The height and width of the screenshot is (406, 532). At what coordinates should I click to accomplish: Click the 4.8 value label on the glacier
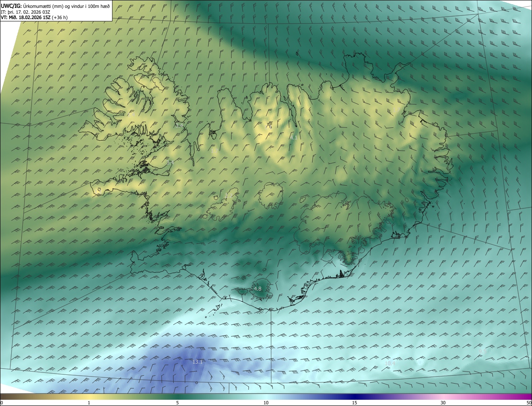(x=258, y=289)
